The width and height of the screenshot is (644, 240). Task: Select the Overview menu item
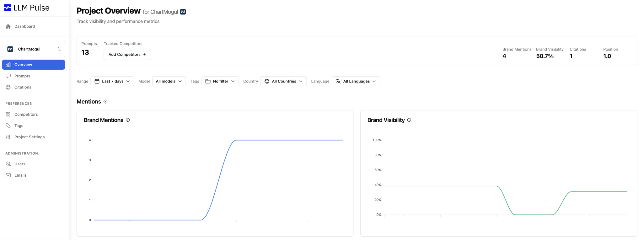coord(34,65)
